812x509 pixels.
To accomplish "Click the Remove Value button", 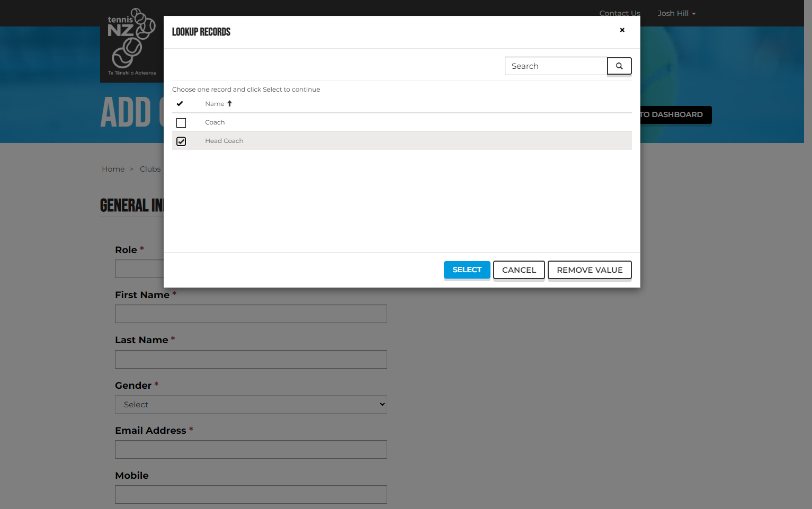I will [590, 270].
